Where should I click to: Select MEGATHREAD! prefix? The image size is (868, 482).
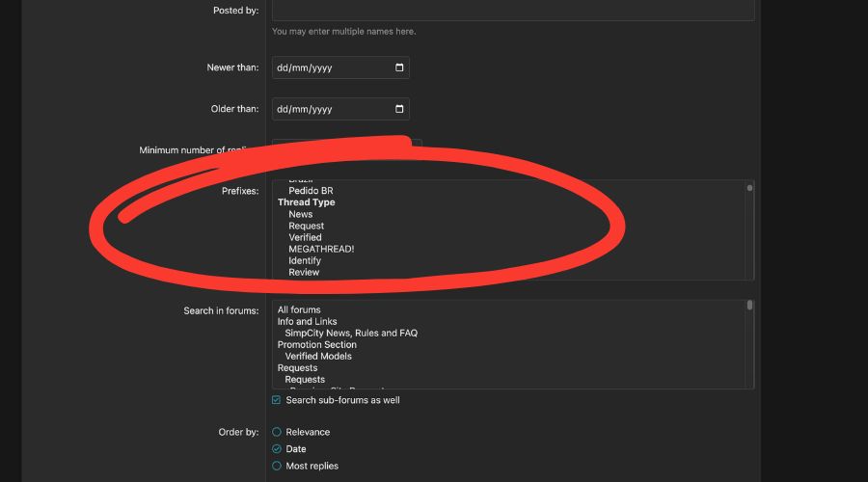click(x=321, y=249)
